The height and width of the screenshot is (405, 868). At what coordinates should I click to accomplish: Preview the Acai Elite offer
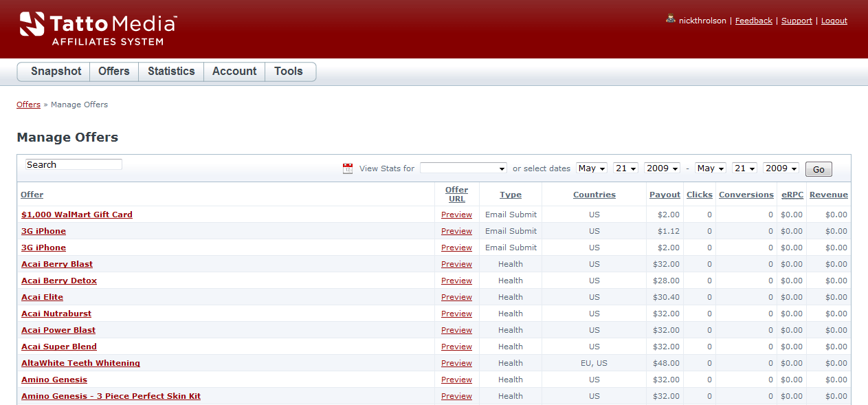pyautogui.click(x=456, y=297)
